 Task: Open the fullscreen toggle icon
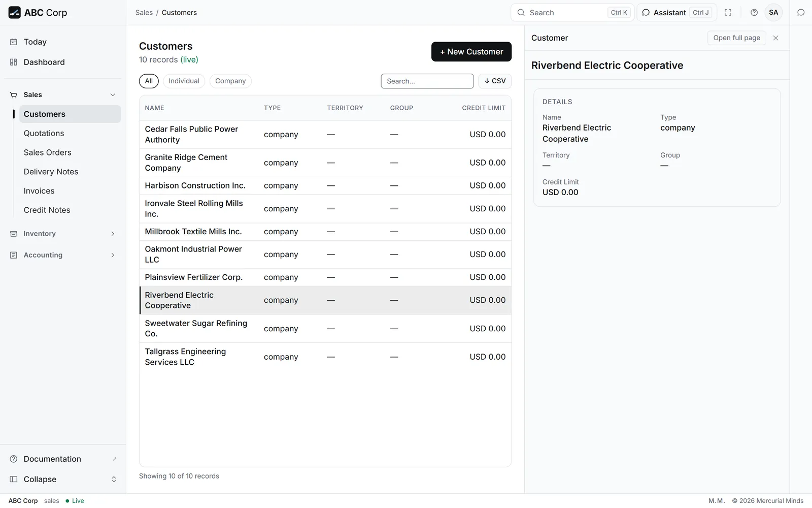pos(728,13)
